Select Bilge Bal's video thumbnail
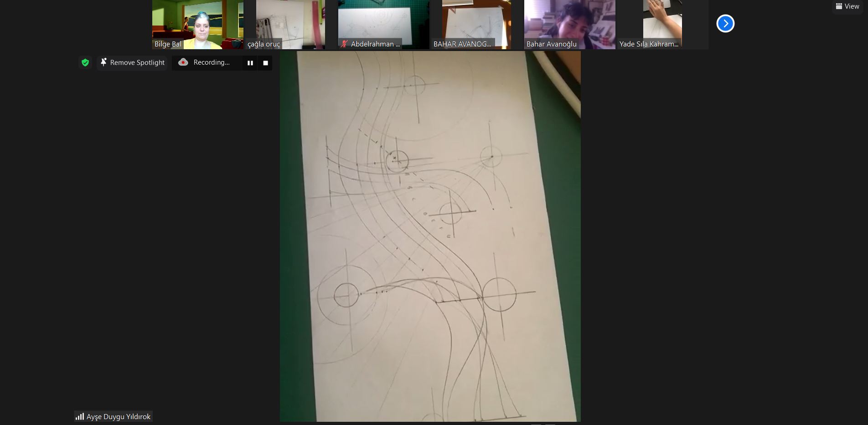868x425 pixels. click(x=197, y=25)
